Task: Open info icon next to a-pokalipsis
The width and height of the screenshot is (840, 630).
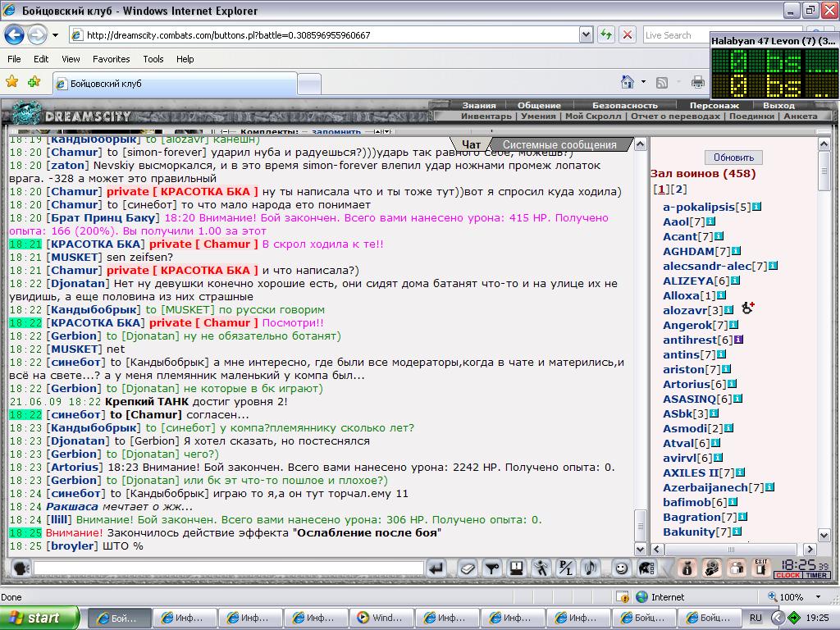Action: [757, 206]
